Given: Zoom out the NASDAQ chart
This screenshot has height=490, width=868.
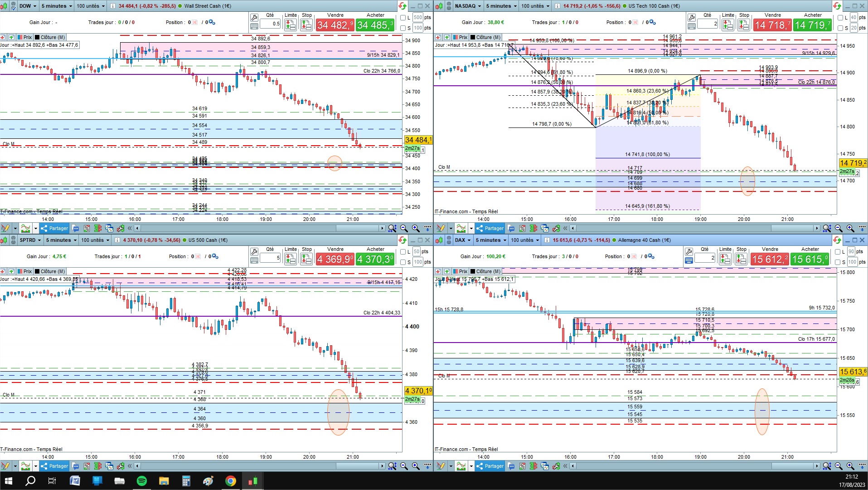Looking at the screenshot, I should tap(839, 228).
